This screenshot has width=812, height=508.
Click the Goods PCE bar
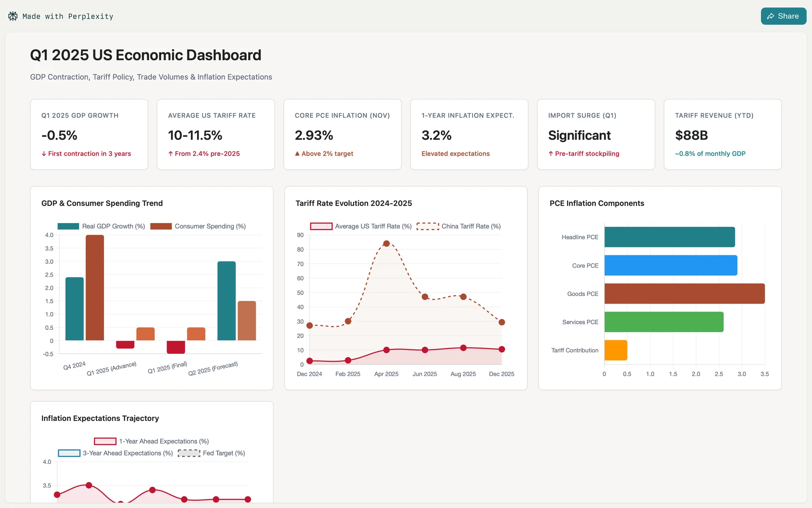point(684,294)
